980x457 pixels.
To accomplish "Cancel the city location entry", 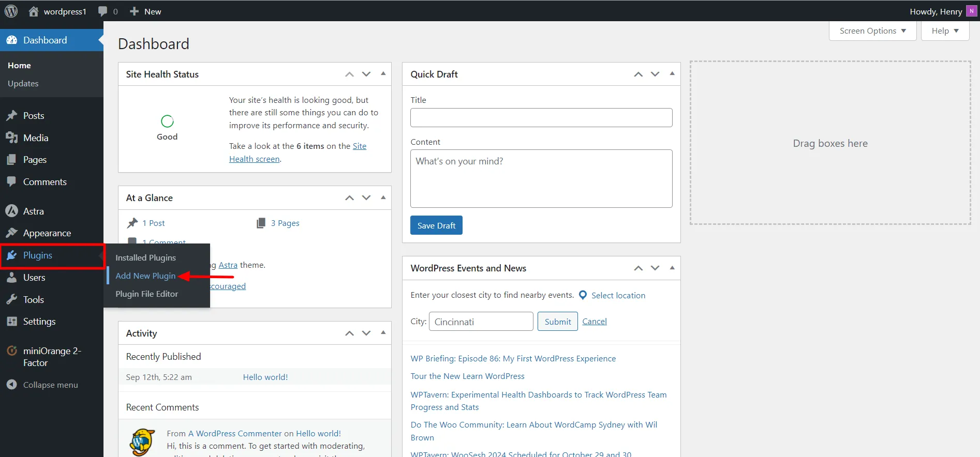I will point(595,322).
